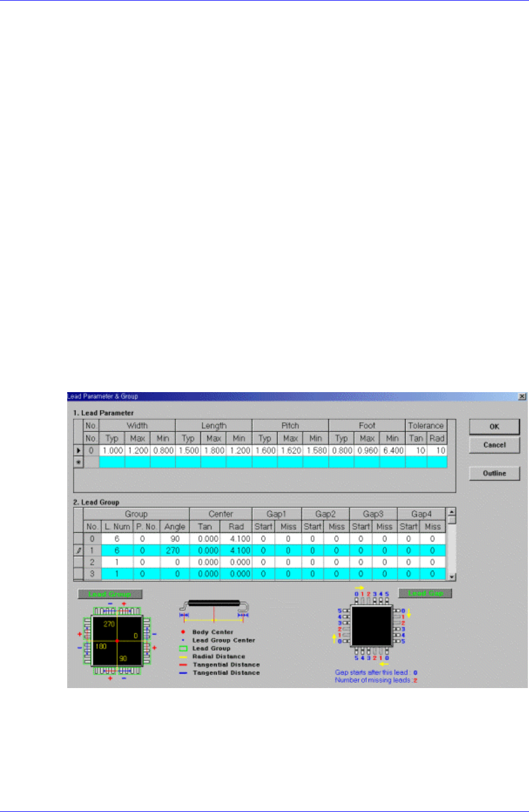
Task: Click the Angle column header
Action: click(175, 526)
